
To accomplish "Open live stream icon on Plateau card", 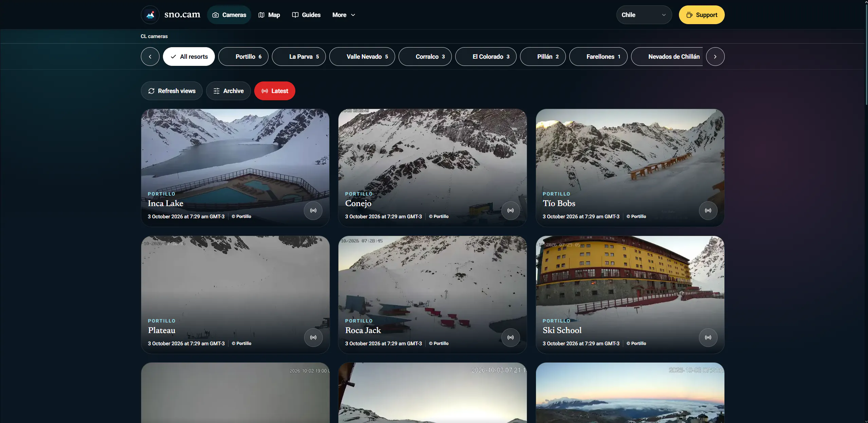I will [313, 337].
